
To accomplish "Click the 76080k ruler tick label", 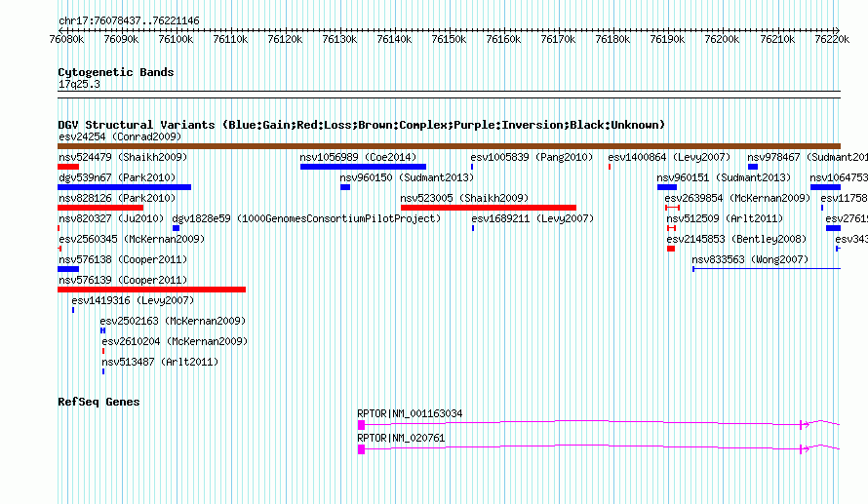I will click(x=66, y=39).
